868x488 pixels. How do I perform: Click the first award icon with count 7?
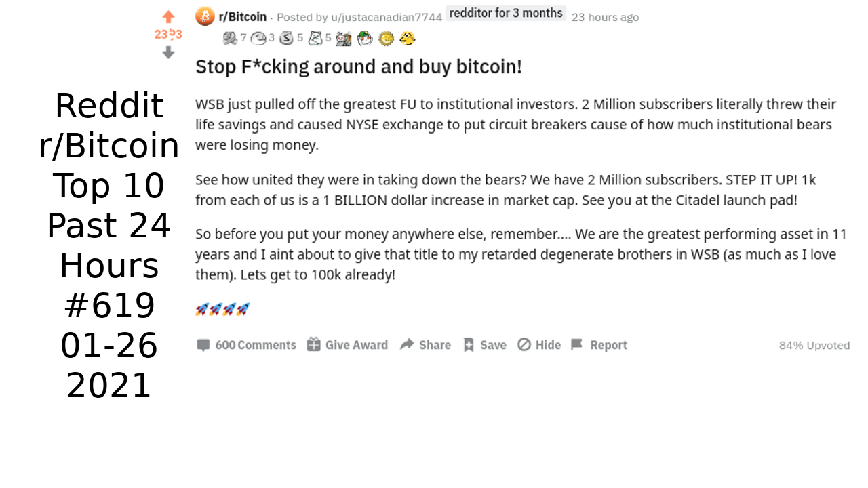click(230, 39)
